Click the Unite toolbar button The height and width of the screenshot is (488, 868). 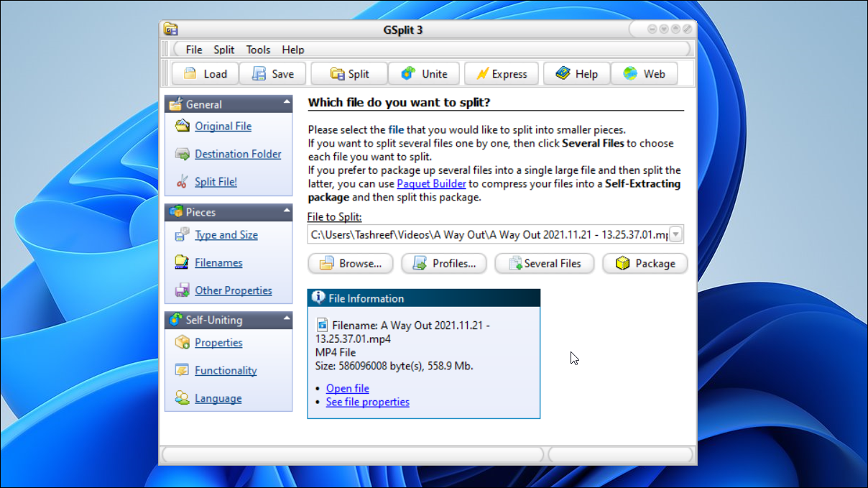point(424,74)
